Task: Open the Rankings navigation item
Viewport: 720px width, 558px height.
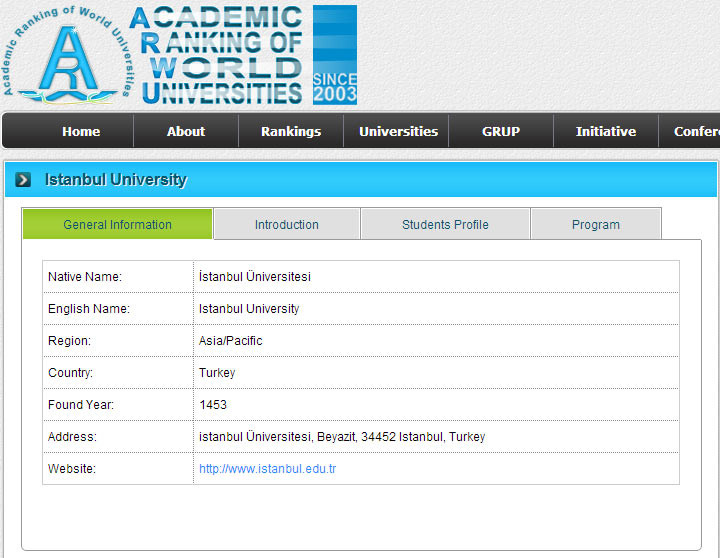Action: [291, 131]
